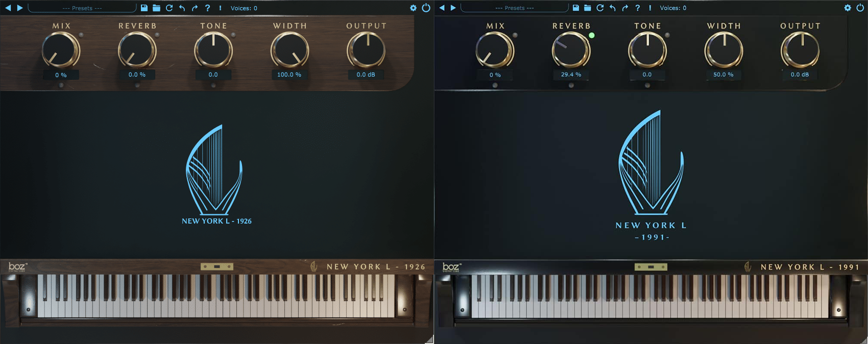Go to next preset in 1991 window
The width and height of the screenshot is (868, 344).
tap(453, 8)
